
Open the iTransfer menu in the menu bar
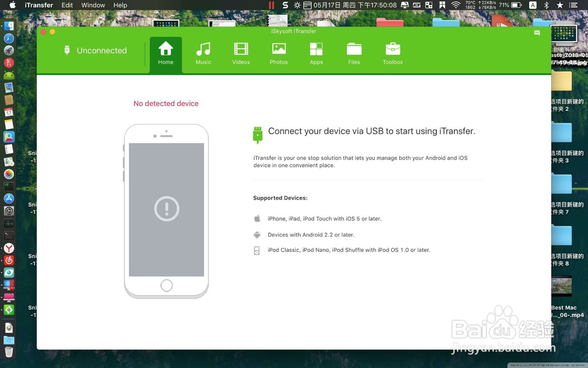click(x=39, y=5)
